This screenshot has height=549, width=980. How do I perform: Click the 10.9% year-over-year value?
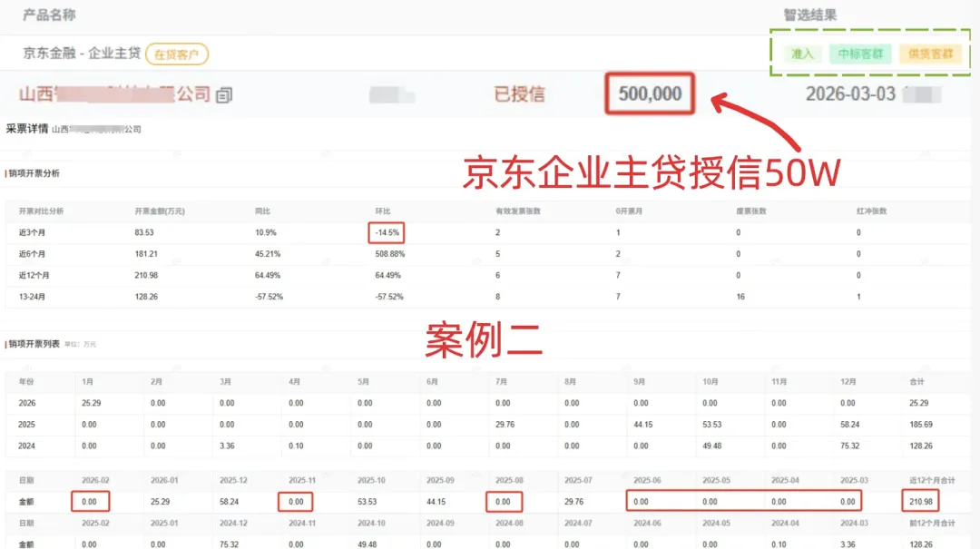pyautogui.click(x=266, y=232)
